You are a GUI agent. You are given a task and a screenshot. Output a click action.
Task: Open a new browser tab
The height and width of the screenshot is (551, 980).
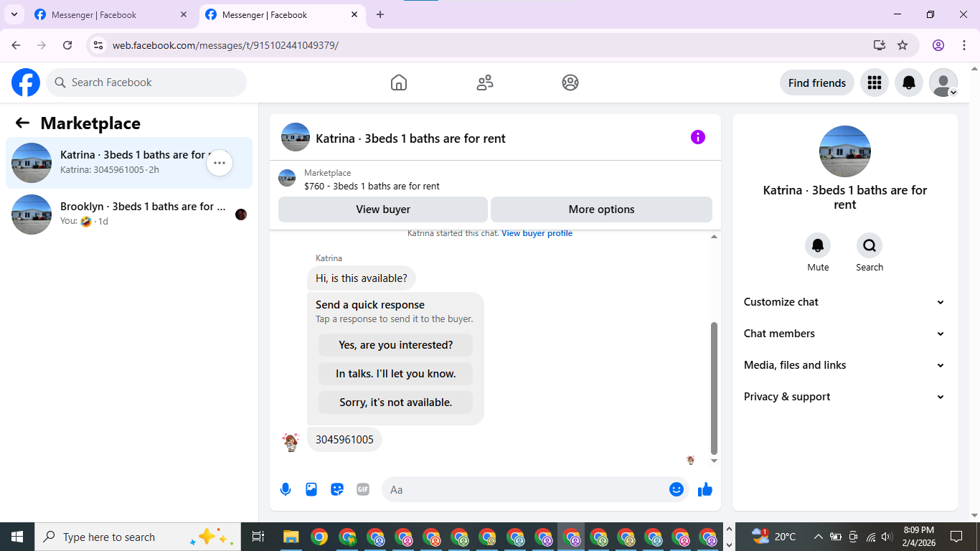click(380, 14)
